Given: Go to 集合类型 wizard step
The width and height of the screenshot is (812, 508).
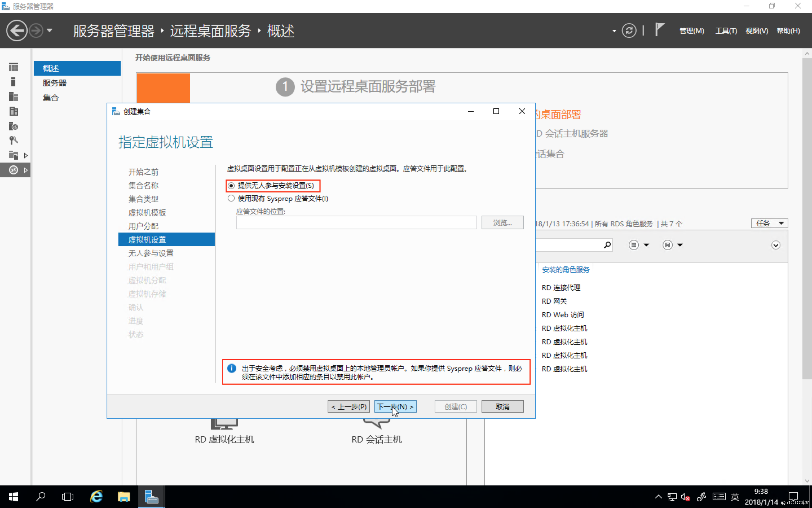Looking at the screenshot, I should [x=143, y=199].
